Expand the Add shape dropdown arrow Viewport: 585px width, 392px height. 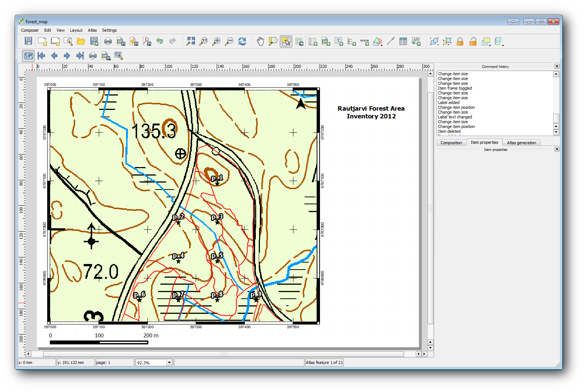coord(382,45)
